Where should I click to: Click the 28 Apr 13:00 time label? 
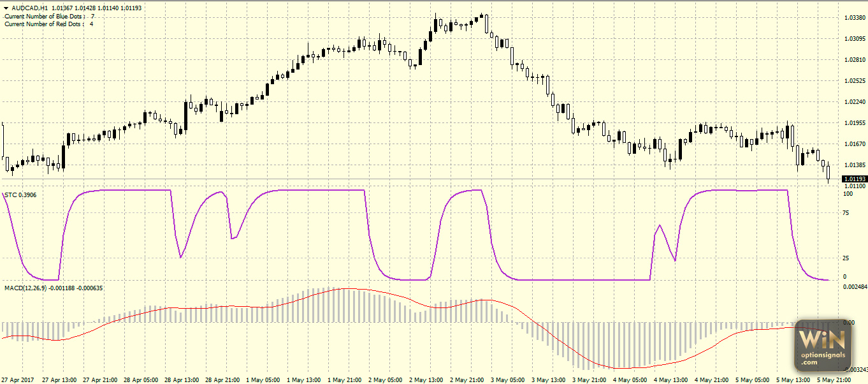tap(180, 380)
